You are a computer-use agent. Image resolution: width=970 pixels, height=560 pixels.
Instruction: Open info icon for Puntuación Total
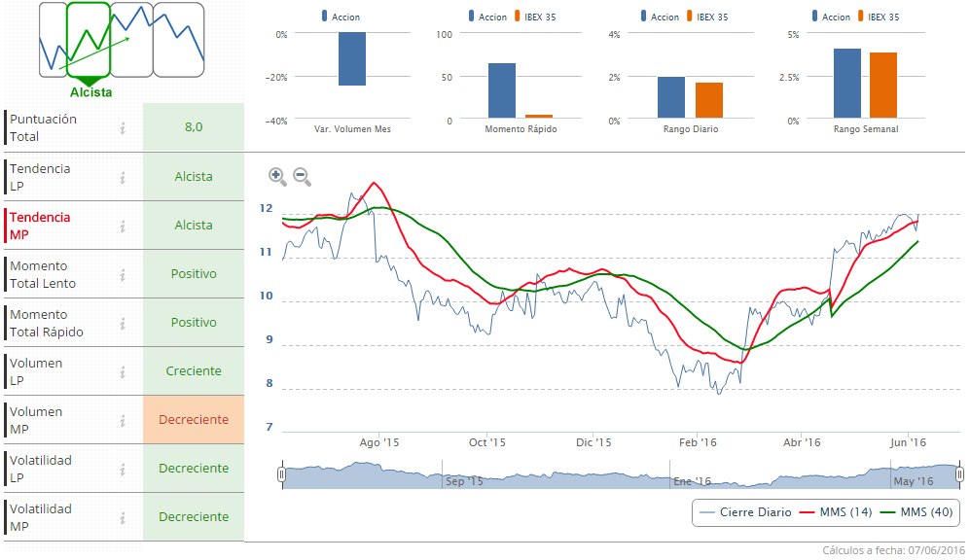click(x=124, y=128)
